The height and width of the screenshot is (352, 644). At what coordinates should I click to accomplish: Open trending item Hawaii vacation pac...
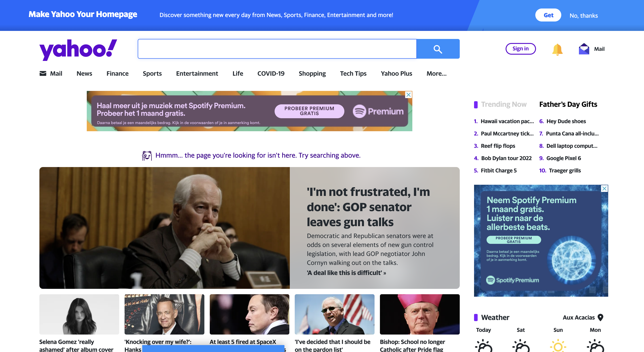point(507,121)
